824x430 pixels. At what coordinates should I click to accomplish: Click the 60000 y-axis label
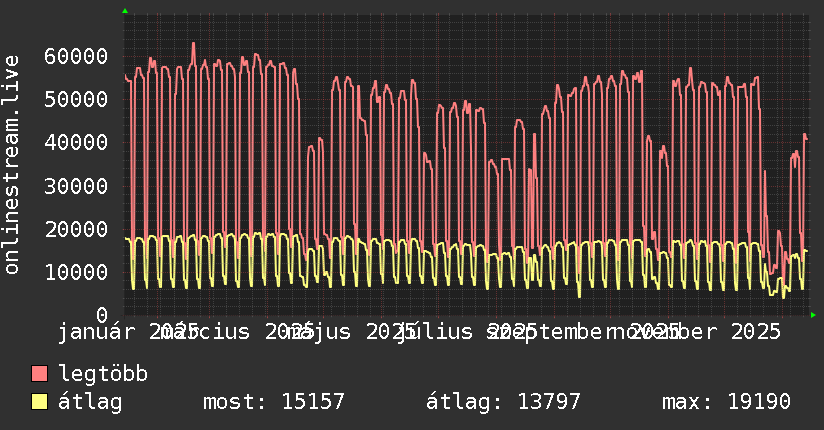[76, 56]
